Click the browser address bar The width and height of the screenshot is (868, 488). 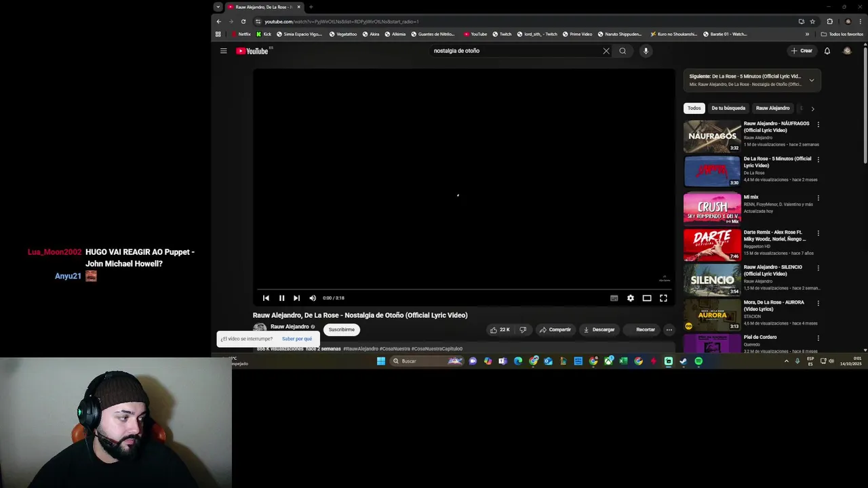[522, 22]
